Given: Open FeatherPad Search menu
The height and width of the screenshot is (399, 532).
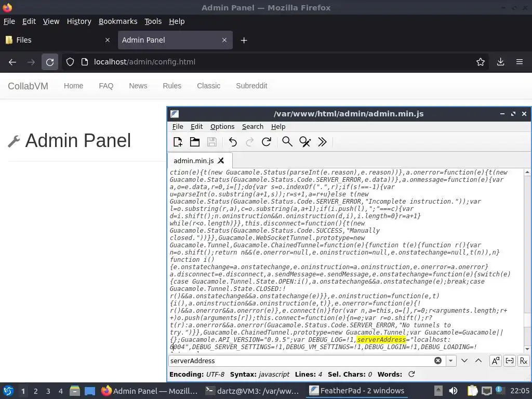Looking at the screenshot, I should 253,127.
